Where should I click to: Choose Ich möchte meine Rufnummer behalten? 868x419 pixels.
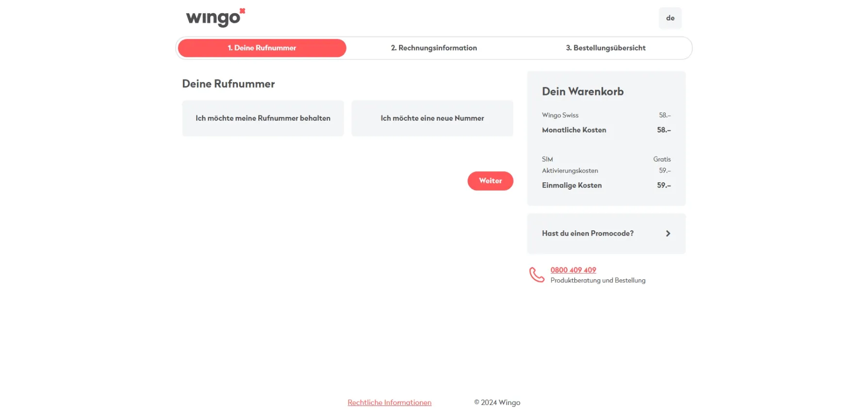coord(263,118)
